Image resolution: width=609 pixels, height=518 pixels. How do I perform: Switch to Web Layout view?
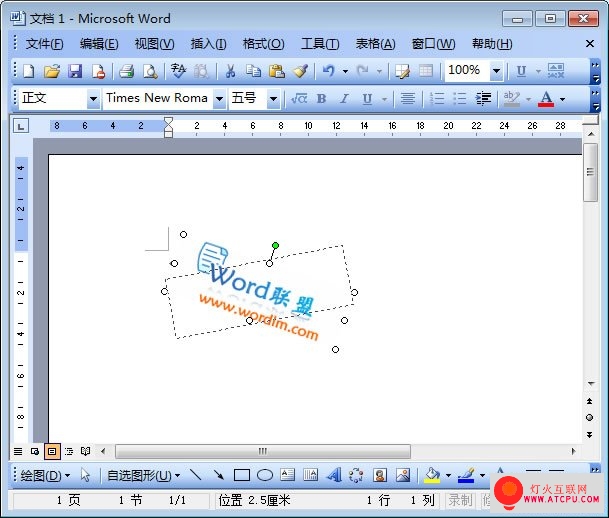point(35,451)
